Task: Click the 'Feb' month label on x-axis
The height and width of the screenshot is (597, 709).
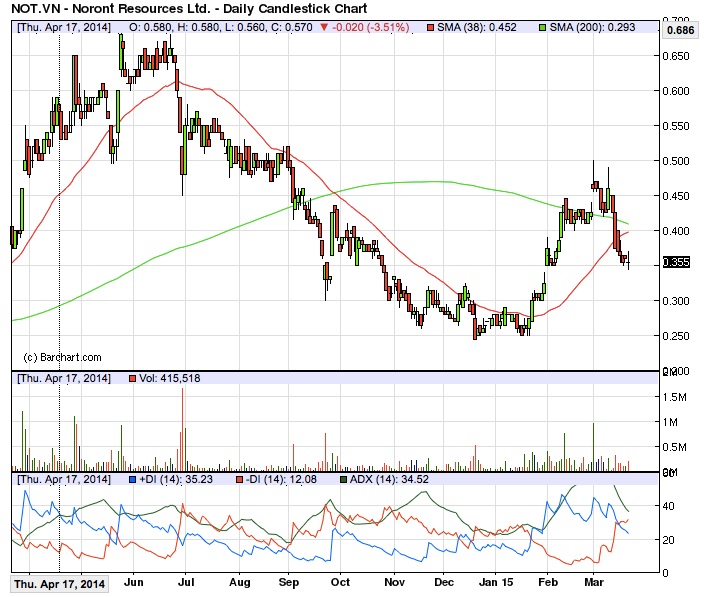Action: click(548, 582)
